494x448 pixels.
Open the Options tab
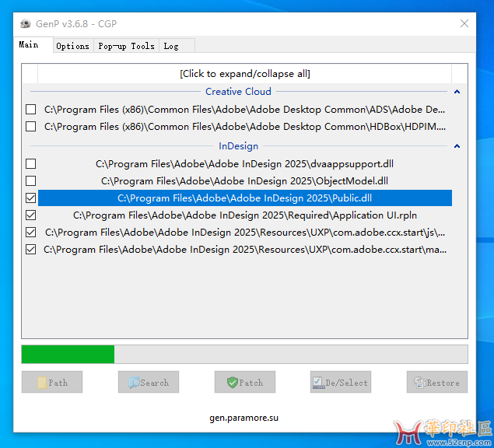pos(73,46)
